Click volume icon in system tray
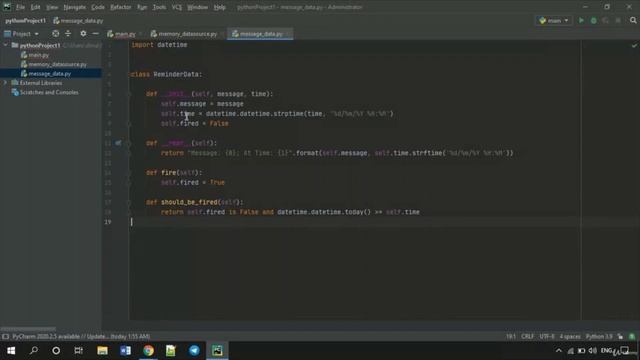This screenshot has width=640, height=360. (x=593, y=351)
